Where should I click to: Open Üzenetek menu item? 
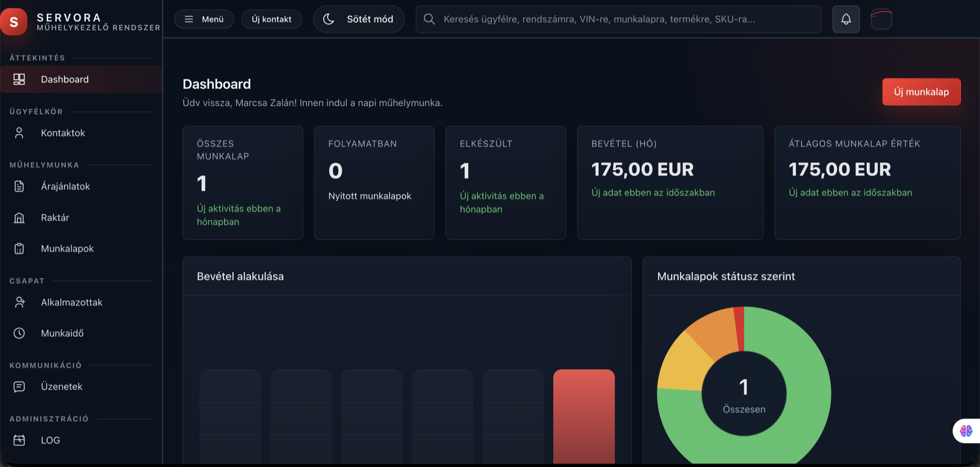click(x=81, y=386)
